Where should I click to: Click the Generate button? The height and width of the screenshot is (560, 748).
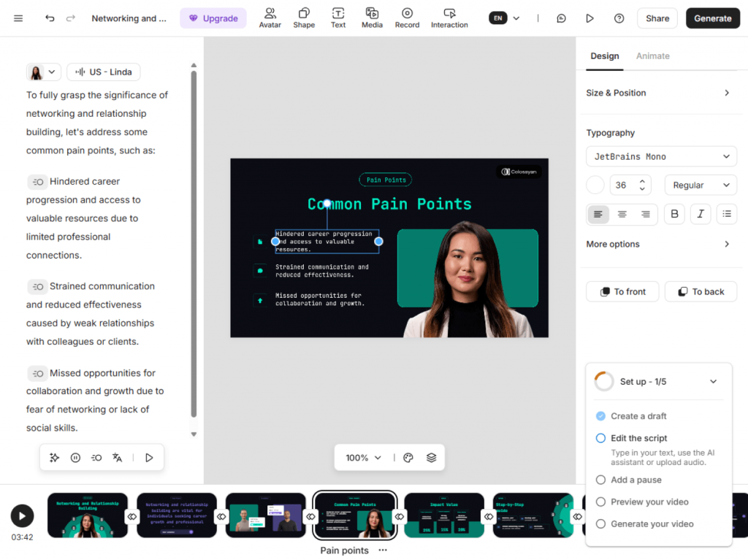point(713,18)
